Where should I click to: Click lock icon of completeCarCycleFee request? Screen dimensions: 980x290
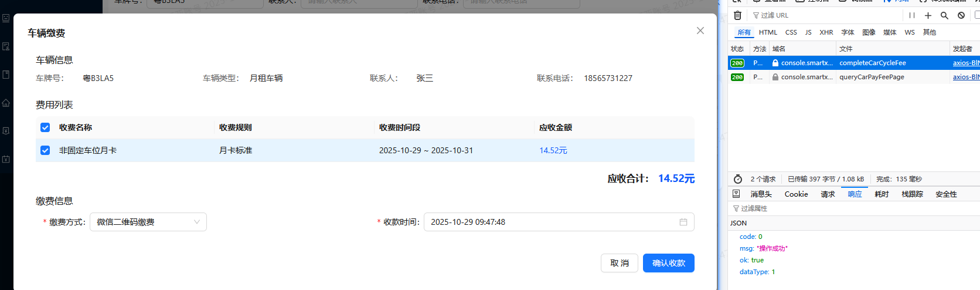(775, 63)
